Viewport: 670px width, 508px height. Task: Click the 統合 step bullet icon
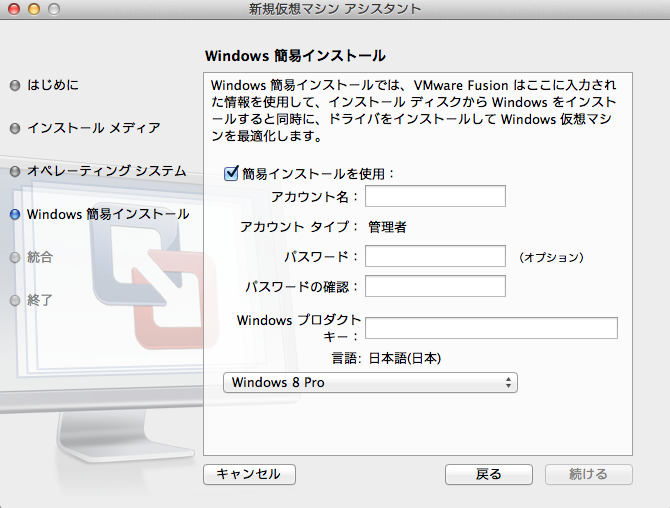[x=15, y=258]
